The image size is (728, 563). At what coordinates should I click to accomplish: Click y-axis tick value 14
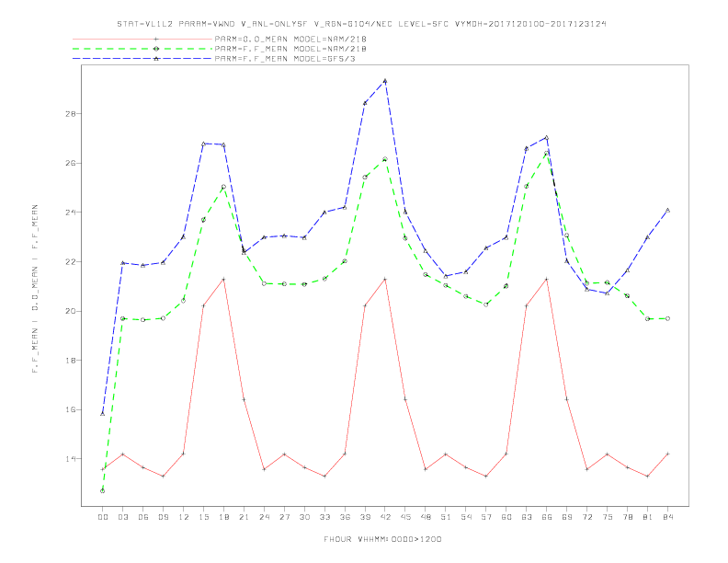71,459
